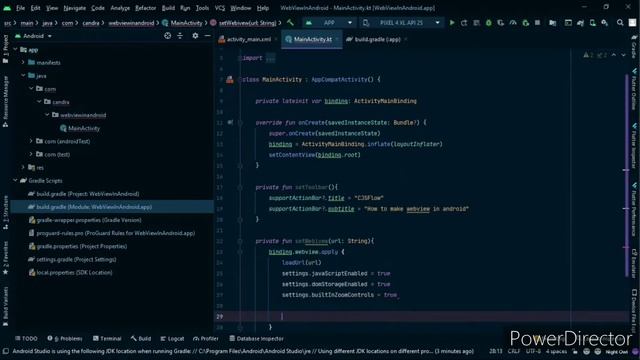Select build.gradle (Project: WebViewInAndroid) file
Viewport: 640px width, 360px height.
[x=84, y=194]
